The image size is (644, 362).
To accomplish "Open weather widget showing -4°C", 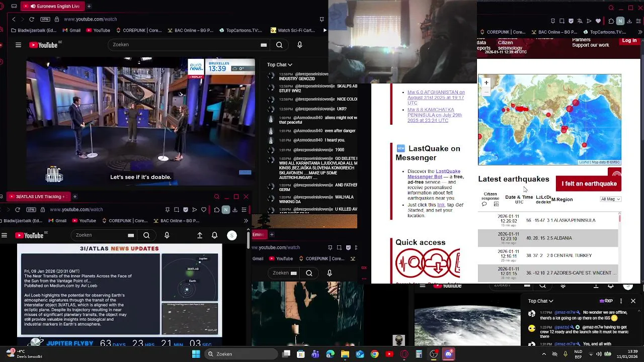I will pyautogui.click(x=24, y=354).
